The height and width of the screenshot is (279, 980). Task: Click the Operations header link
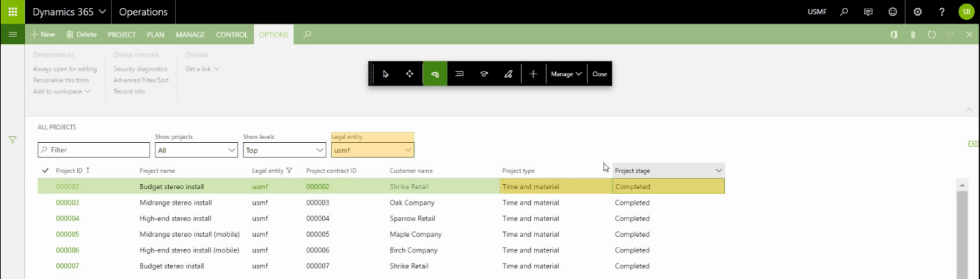click(x=143, y=12)
